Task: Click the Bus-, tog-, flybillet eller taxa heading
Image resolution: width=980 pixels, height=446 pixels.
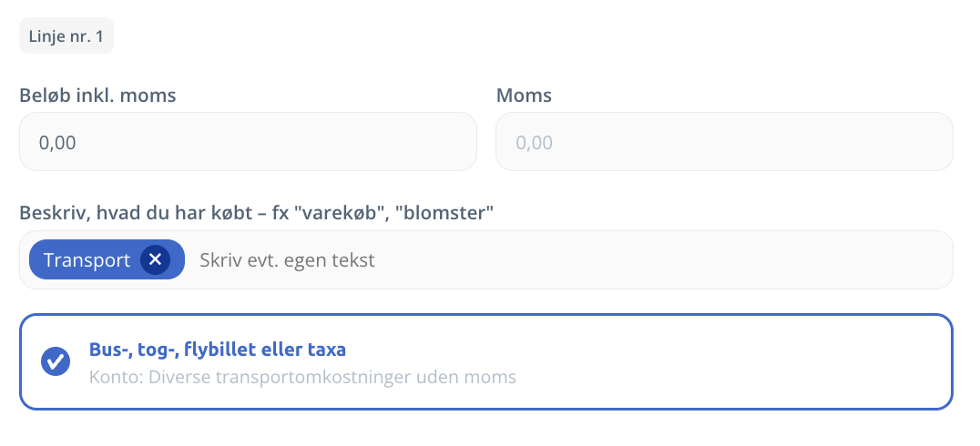Action: tap(217, 350)
